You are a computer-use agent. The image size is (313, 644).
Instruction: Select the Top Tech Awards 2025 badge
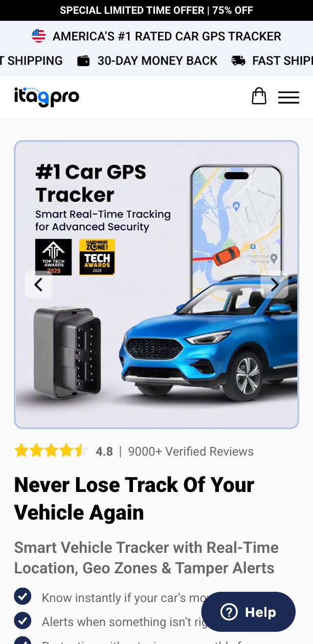54,257
